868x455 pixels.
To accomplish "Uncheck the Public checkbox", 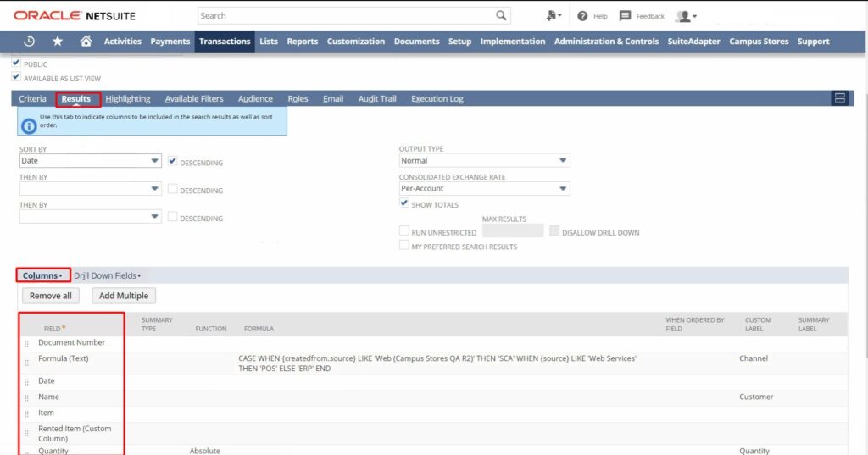I will click(x=16, y=63).
